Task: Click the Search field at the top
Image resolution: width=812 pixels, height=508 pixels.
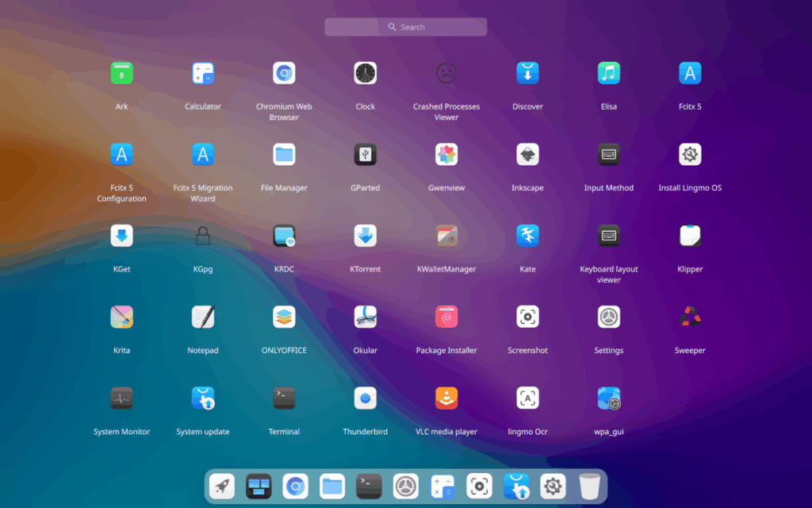Action: pos(406,27)
